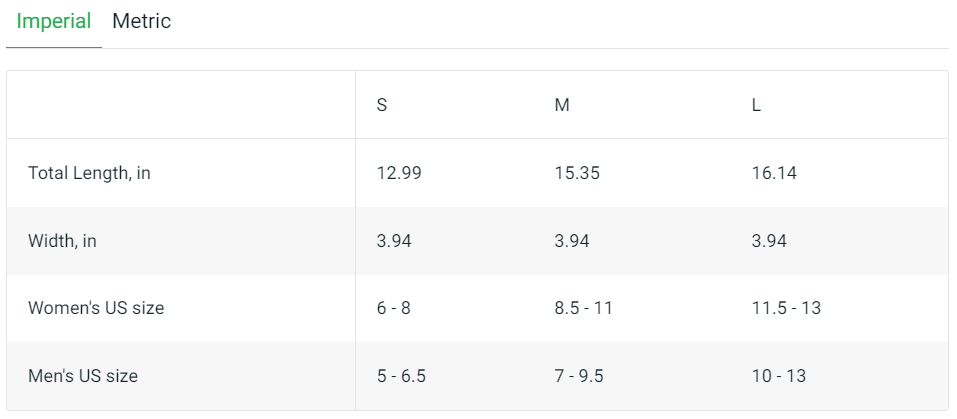Image resolution: width=957 pixels, height=419 pixels.
Task: Switch to the Metric tab
Action: pos(141,21)
